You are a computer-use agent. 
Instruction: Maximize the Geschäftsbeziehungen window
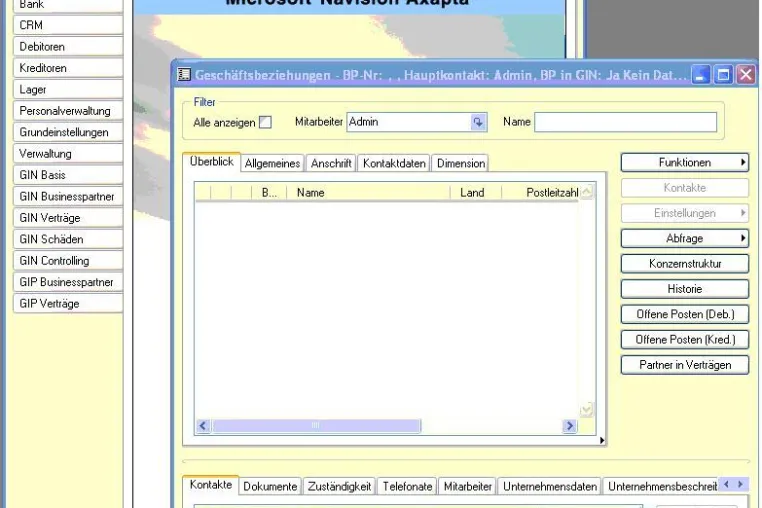tap(723, 75)
